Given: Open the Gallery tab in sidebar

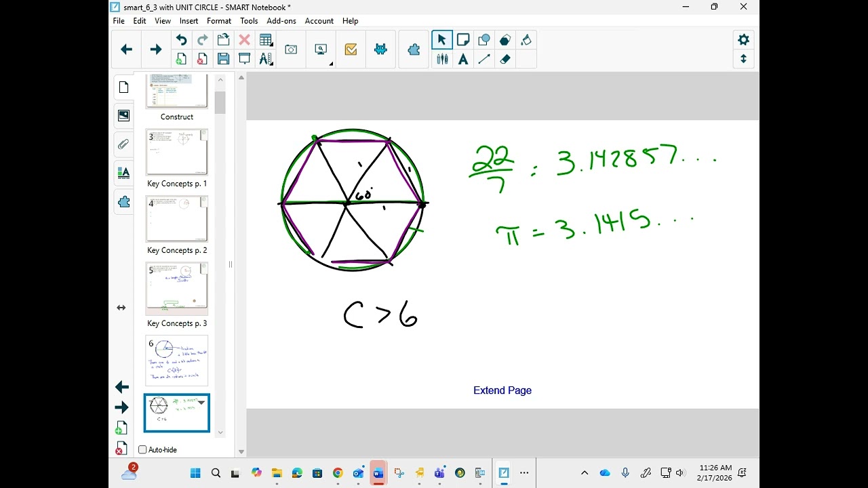Looking at the screenshot, I should click(123, 116).
